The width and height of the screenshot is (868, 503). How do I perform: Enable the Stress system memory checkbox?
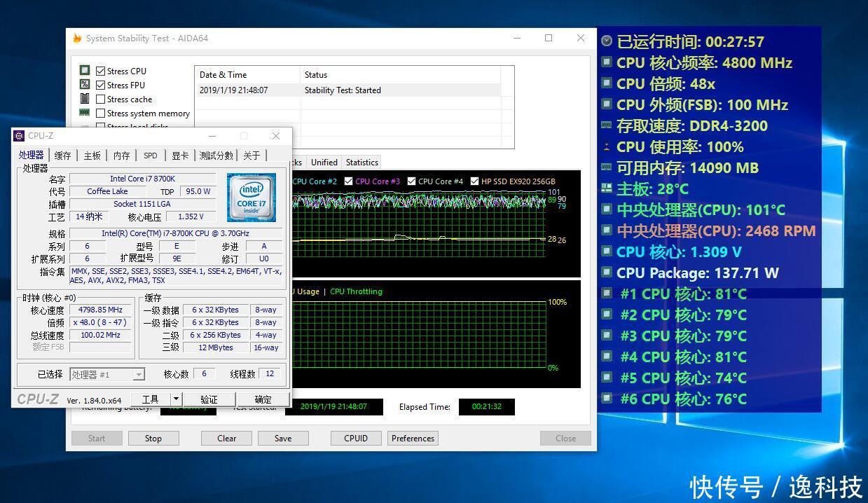pyautogui.click(x=101, y=113)
